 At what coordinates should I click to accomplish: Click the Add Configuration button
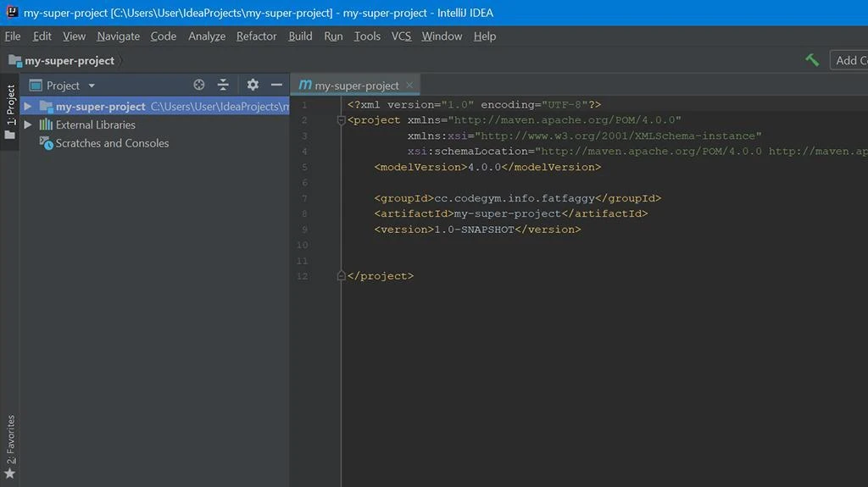point(850,60)
